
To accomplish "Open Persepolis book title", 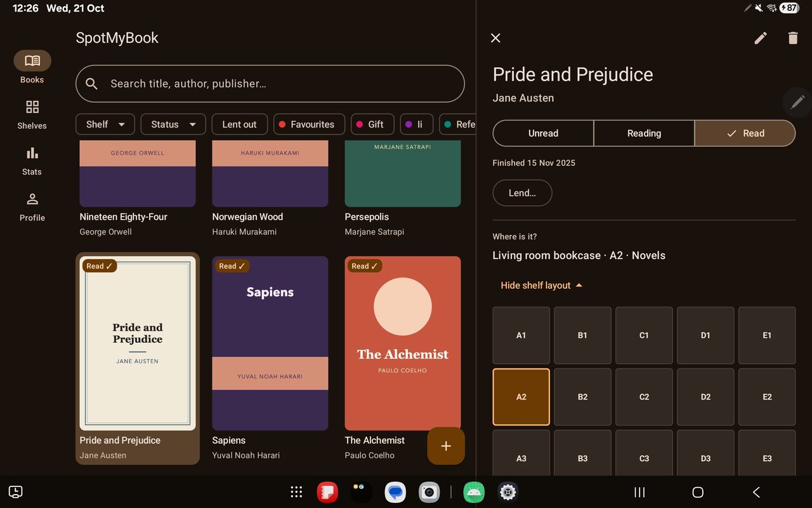I will (367, 217).
